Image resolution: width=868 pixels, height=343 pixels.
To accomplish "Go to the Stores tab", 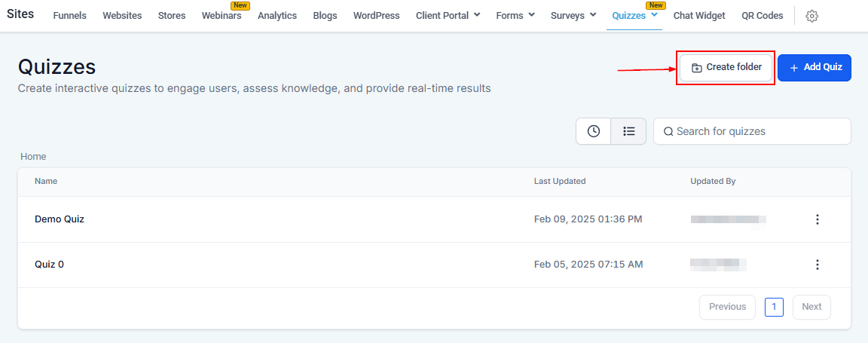I will pyautogui.click(x=172, y=16).
